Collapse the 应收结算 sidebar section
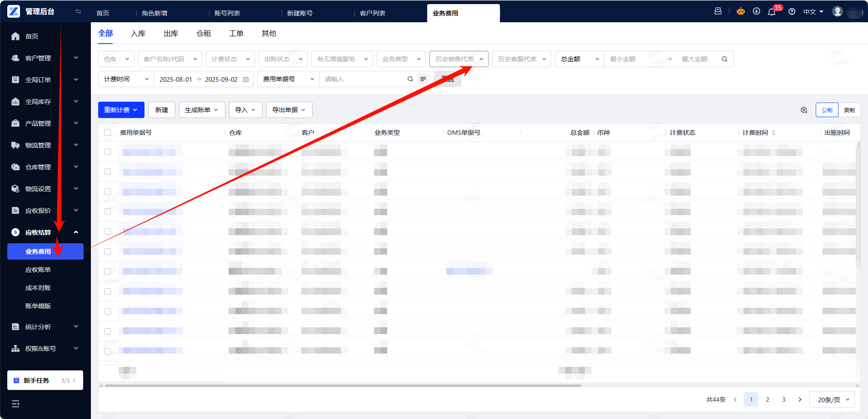The width and height of the screenshot is (868, 419). coord(76,232)
